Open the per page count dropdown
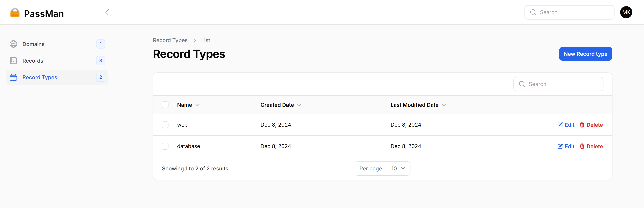644x208 pixels. (398, 168)
